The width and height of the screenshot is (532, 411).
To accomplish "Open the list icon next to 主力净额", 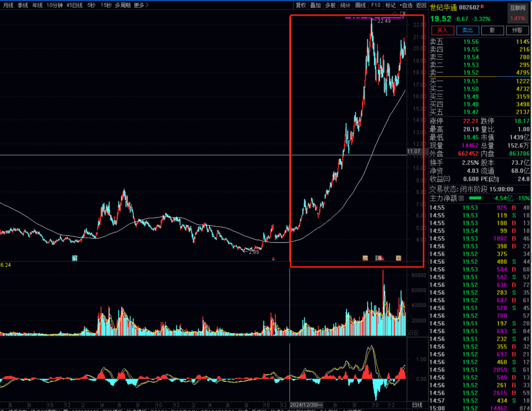I will point(462,198).
